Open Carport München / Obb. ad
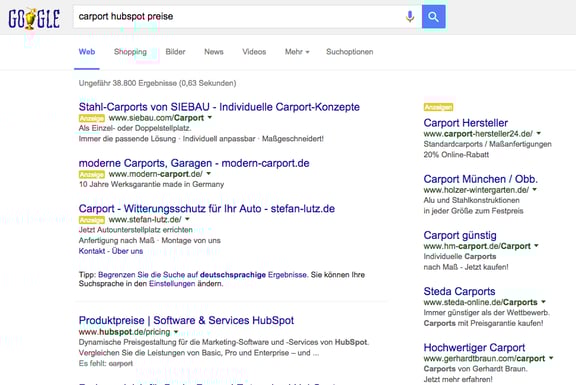The height and width of the screenshot is (385, 576). 480,179
